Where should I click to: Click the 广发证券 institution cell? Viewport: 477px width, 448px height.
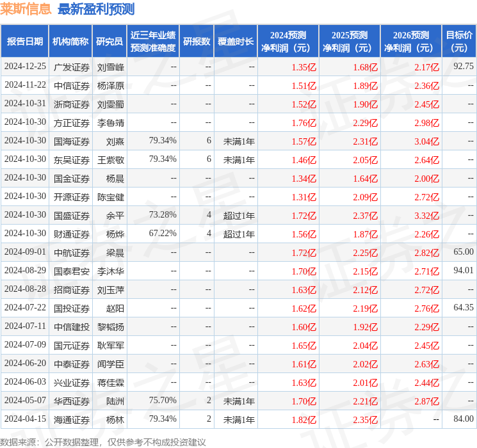coord(71,67)
